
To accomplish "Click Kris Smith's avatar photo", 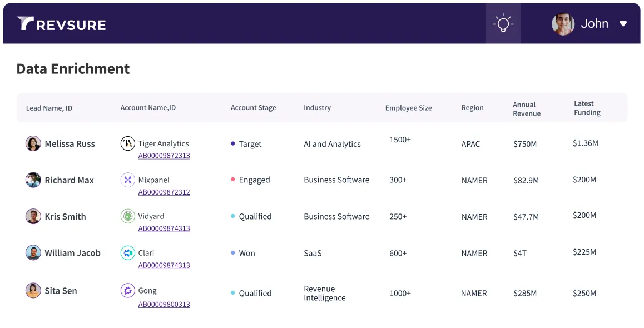I will click(33, 216).
